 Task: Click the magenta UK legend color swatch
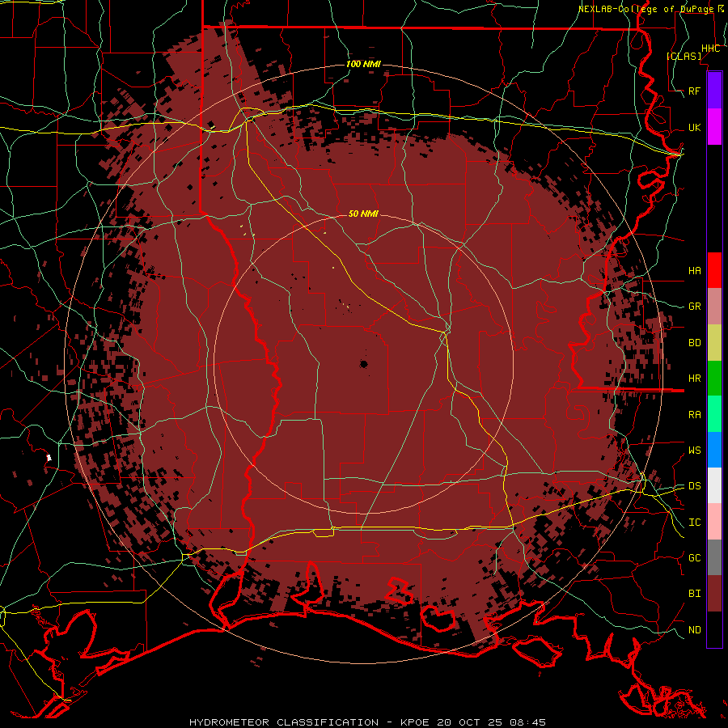pyautogui.click(x=714, y=127)
